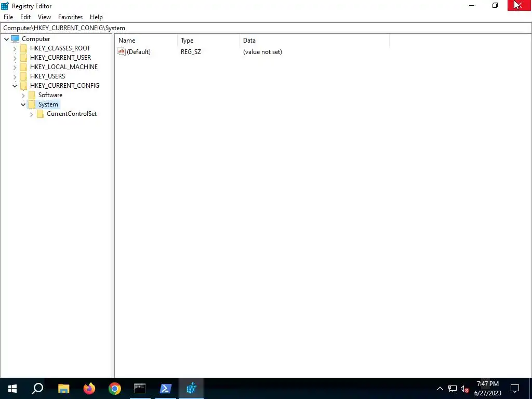Open File Explorer from the taskbar

(63, 389)
